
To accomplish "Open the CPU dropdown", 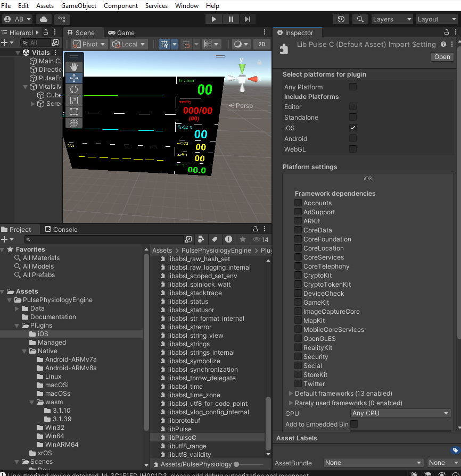I will point(400,413).
